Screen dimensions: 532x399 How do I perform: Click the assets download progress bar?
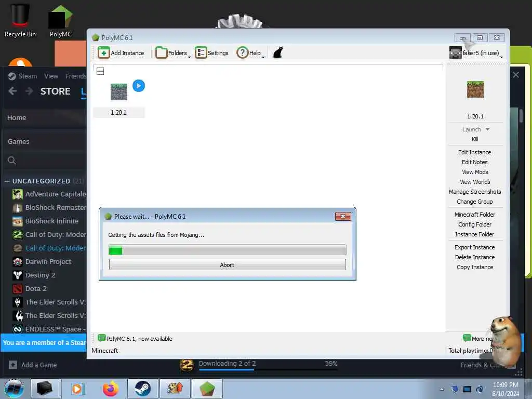coord(228,250)
